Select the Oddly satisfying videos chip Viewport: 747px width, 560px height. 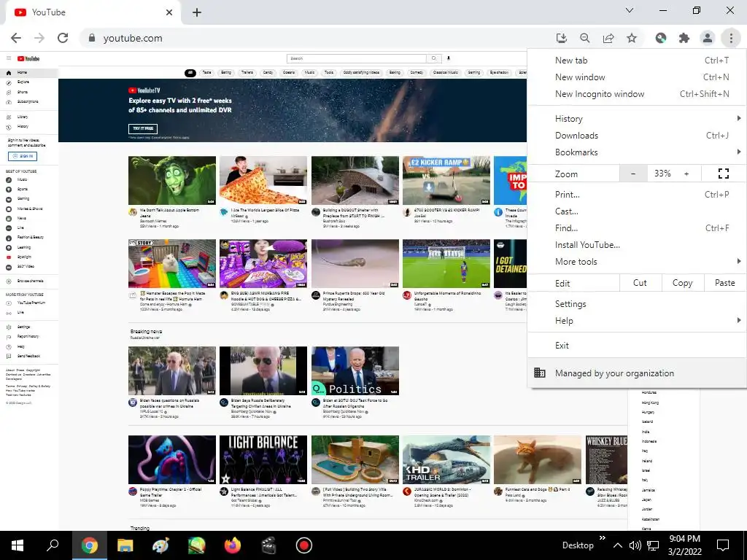(361, 73)
